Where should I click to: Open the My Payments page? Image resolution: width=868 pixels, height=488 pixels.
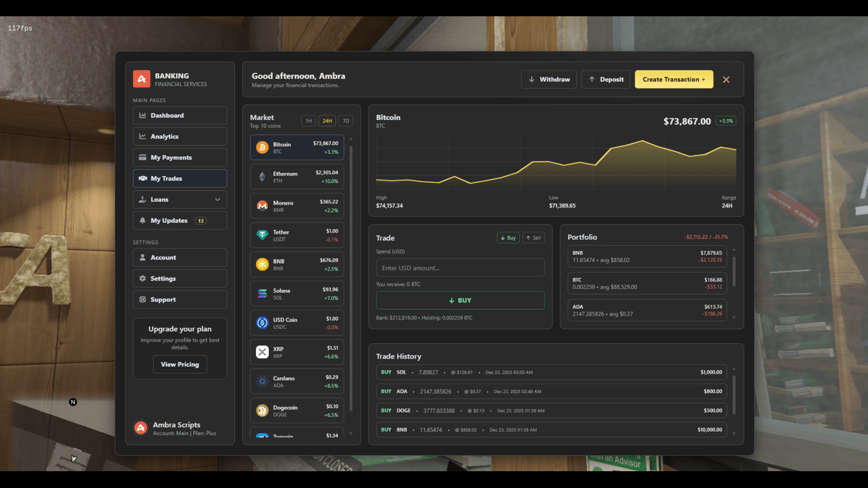tap(180, 158)
